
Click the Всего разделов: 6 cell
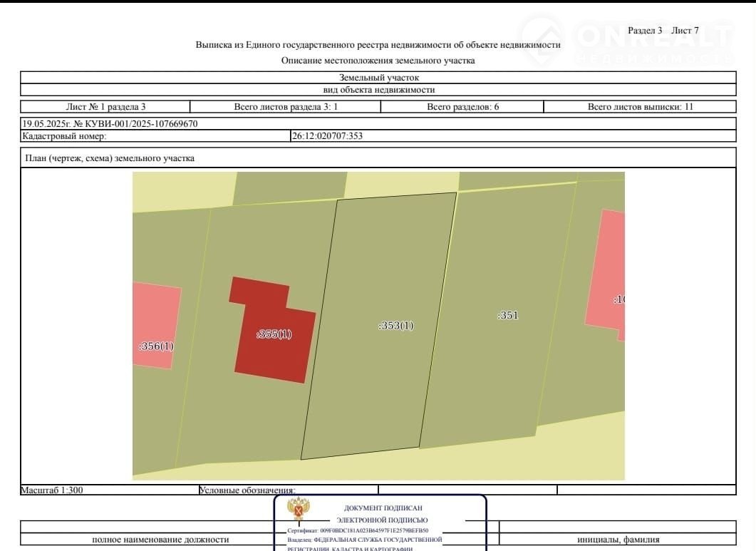click(x=462, y=107)
